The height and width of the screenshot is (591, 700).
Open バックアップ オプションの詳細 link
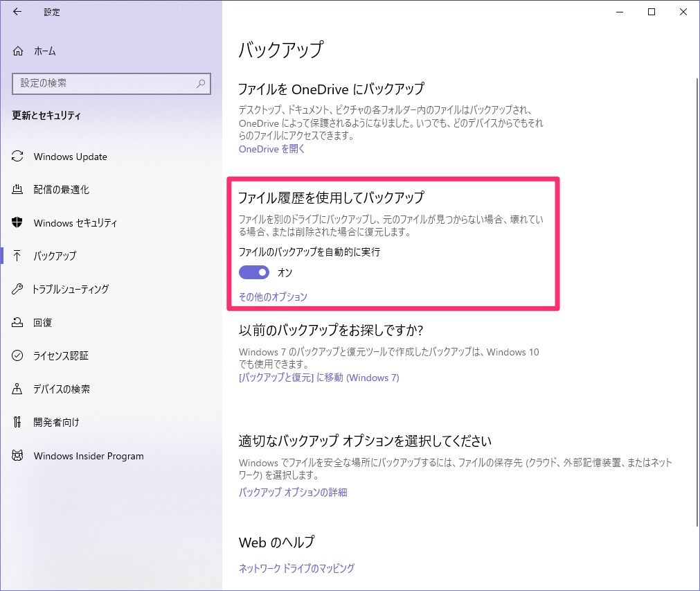293,492
